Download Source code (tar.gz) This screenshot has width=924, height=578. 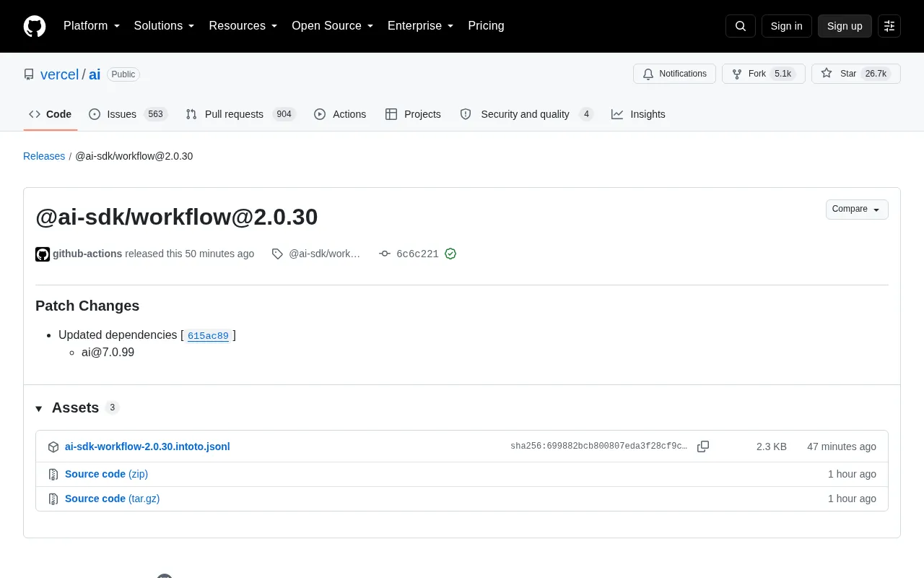point(112,499)
